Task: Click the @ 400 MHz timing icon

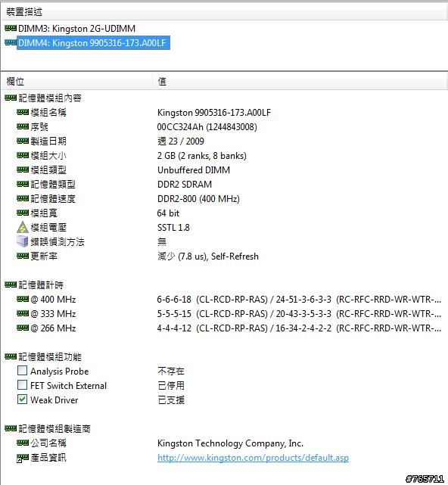Action: pyautogui.click(x=23, y=300)
